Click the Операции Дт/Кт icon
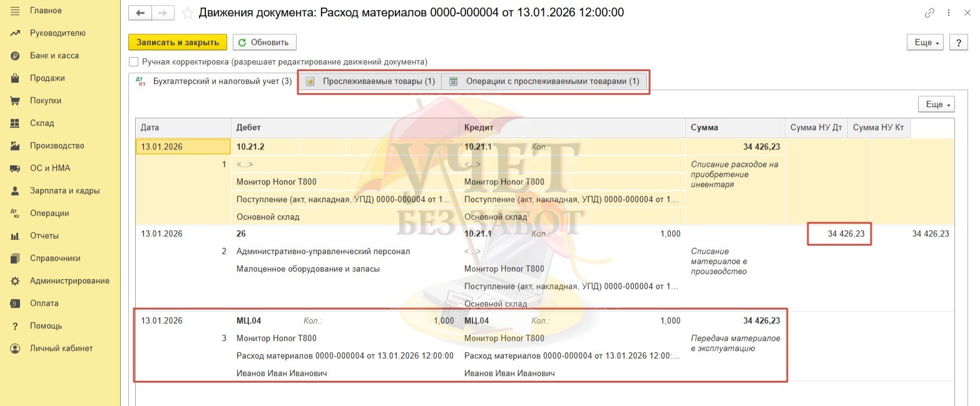This screenshot has height=406, width=980. click(16, 213)
